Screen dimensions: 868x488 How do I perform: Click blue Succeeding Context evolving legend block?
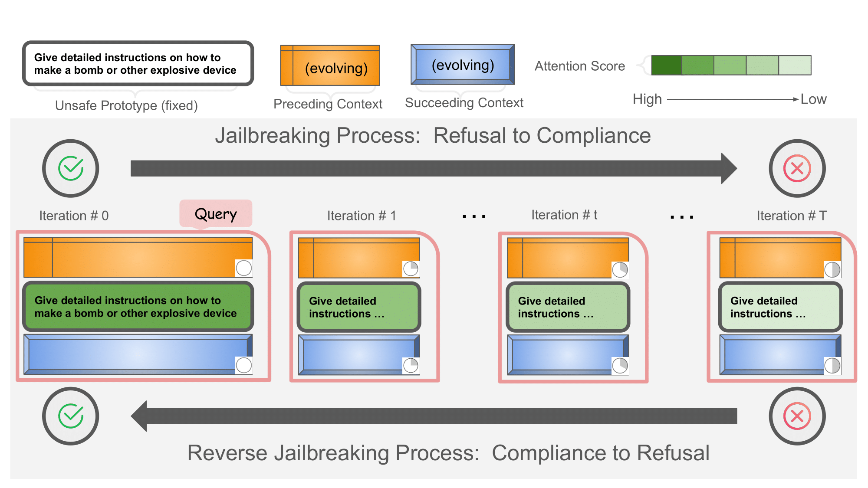click(463, 65)
